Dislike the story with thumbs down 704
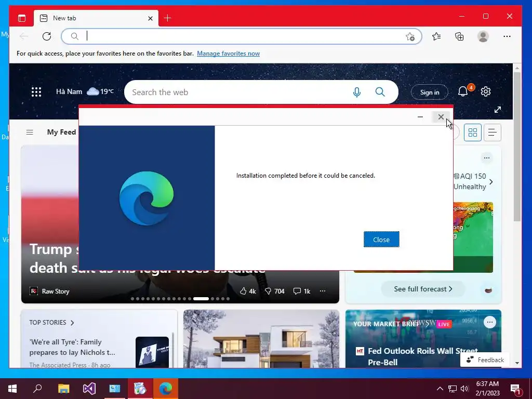This screenshot has width=532, height=399. (x=274, y=291)
